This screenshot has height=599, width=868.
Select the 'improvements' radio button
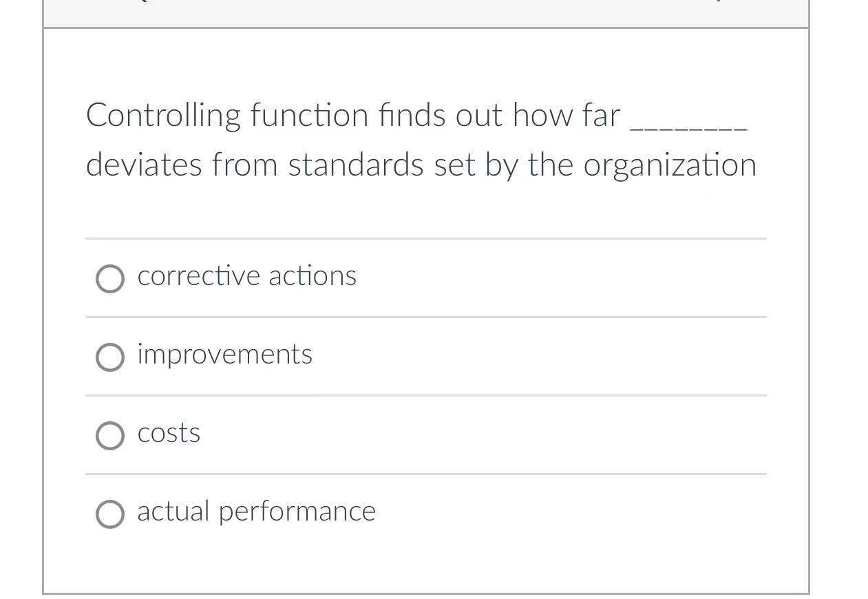(109, 357)
